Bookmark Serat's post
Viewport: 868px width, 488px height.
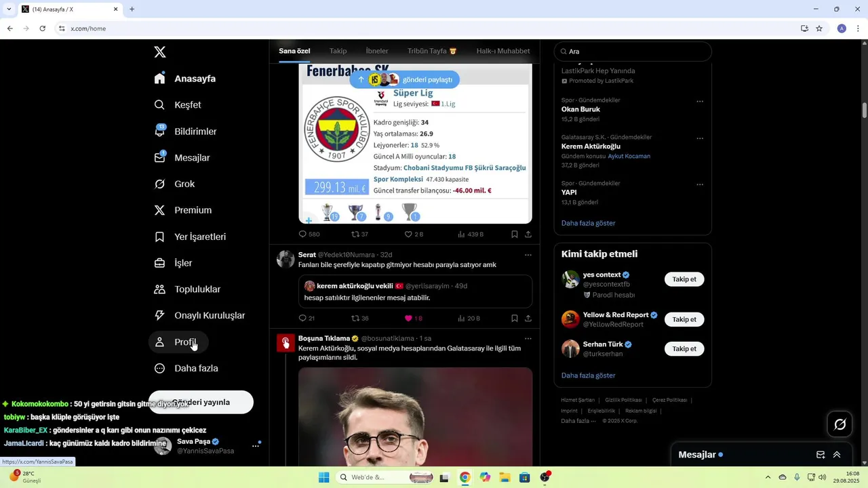(515, 319)
